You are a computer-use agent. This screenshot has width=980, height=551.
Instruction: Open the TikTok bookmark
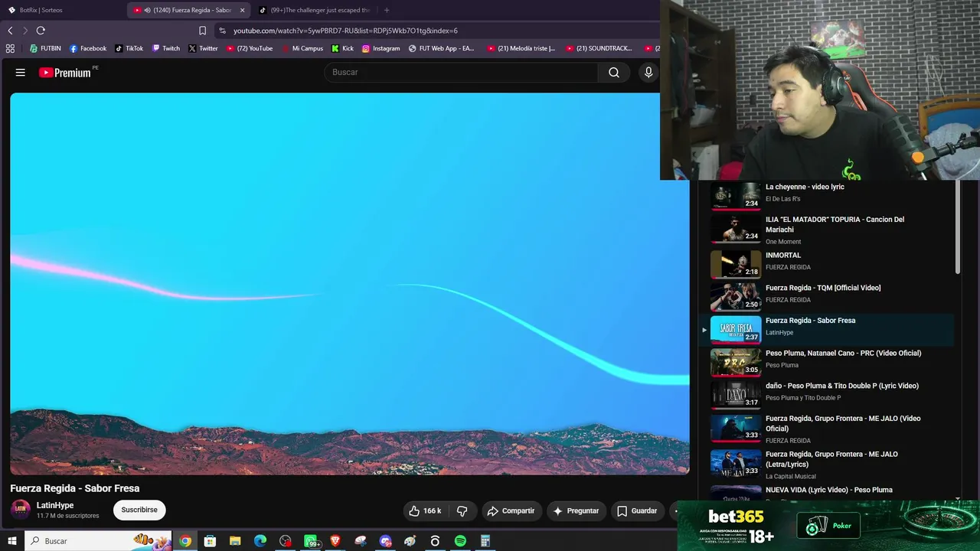[x=129, y=48]
